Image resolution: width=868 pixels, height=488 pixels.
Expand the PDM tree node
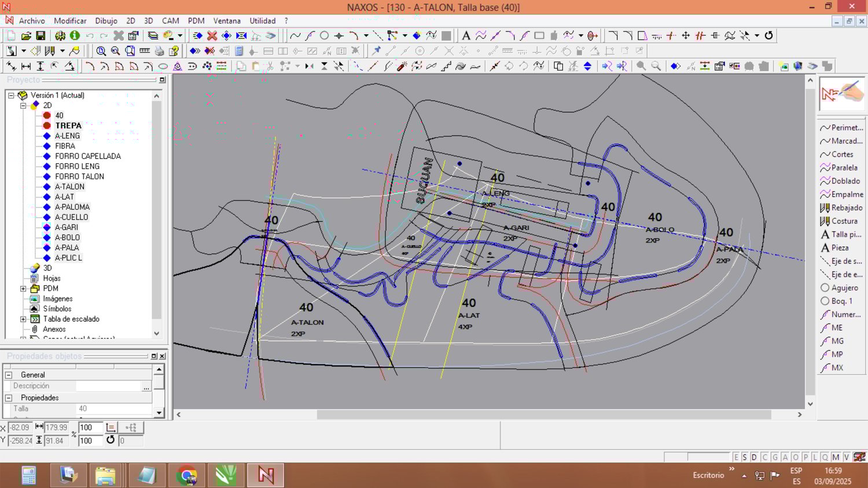23,288
